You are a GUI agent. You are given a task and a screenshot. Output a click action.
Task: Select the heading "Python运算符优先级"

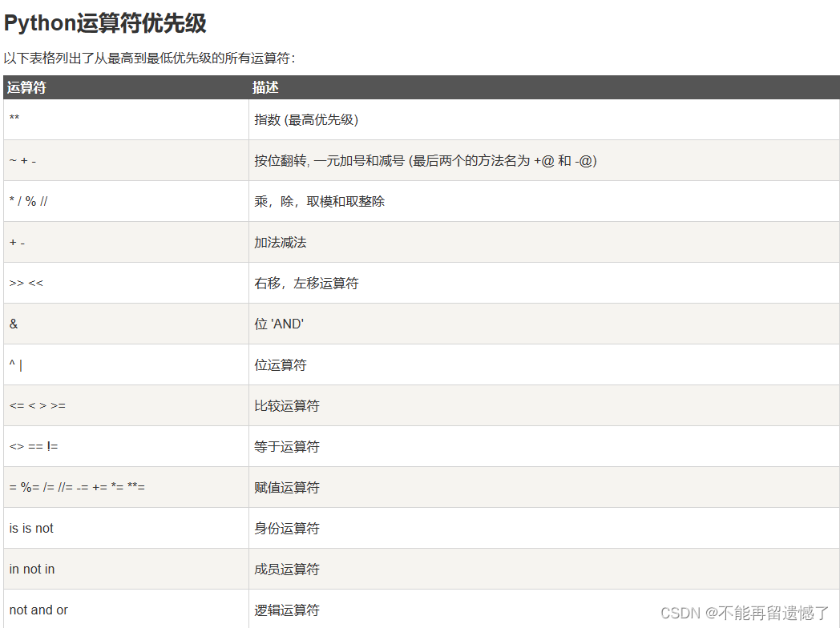point(105,23)
